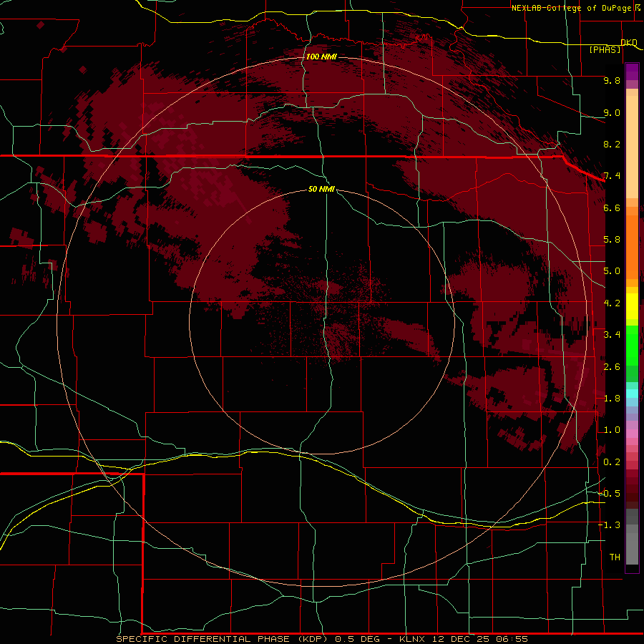The height and width of the screenshot is (644, 644).
Task: Click the 2.6 value on the scale
Action: tap(612, 367)
